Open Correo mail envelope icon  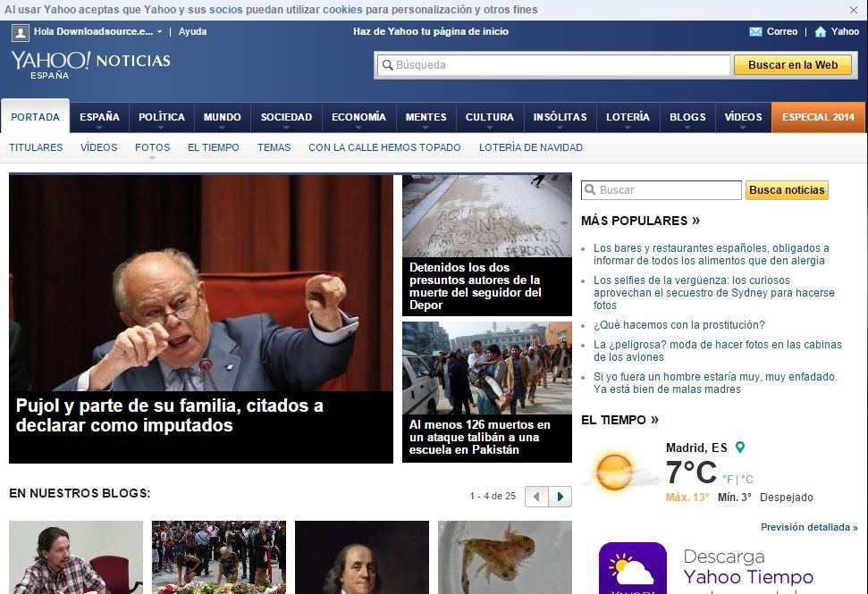pos(755,31)
